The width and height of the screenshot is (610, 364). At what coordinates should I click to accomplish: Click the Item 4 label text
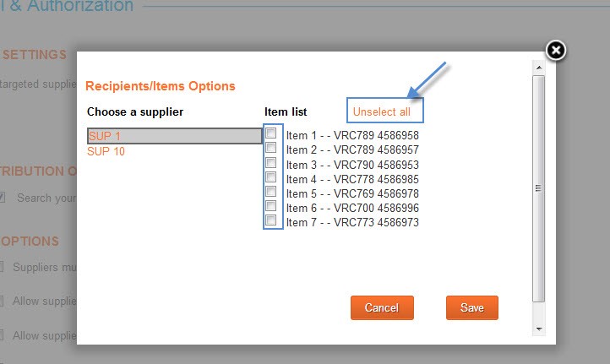(x=352, y=179)
